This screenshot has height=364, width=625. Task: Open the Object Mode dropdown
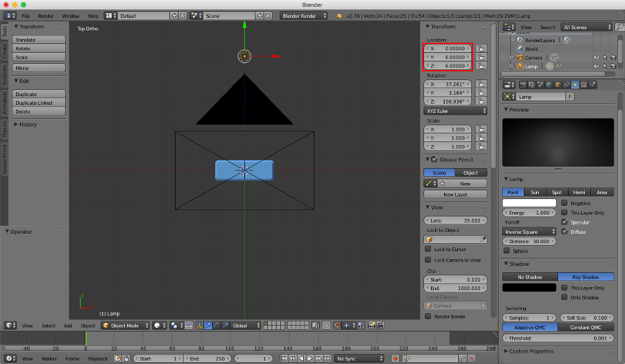click(125, 326)
